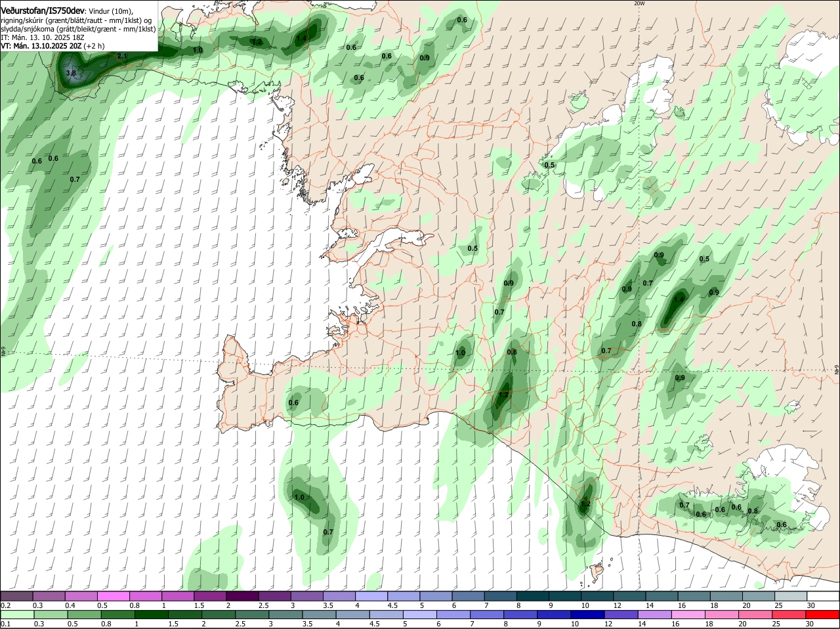The width and height of the screenshot is (840, 629).
Task: Click the bright pink snow swatch between 0.5 and 0.8
Action: (x=114, y=596)
